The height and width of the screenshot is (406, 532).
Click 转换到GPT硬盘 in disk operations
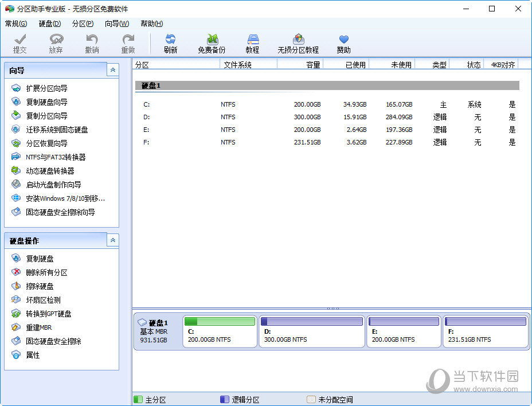pyautogui.click(x=48, y=314)
